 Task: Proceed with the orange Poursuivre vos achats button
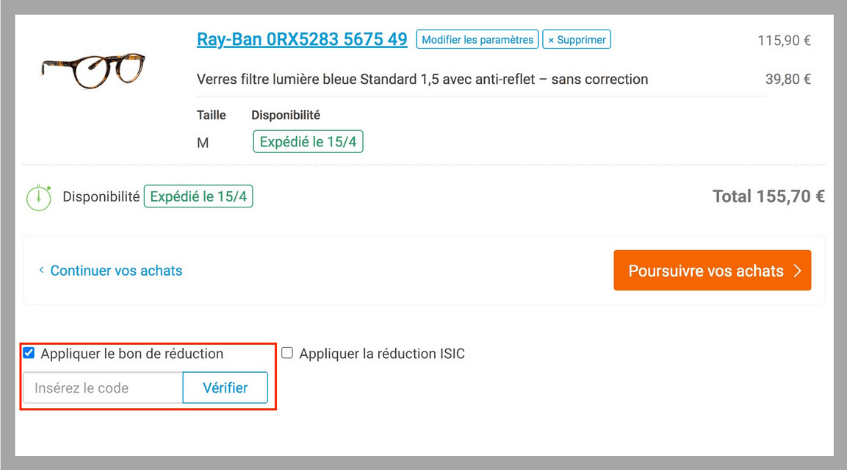click(x=712, y=270)
